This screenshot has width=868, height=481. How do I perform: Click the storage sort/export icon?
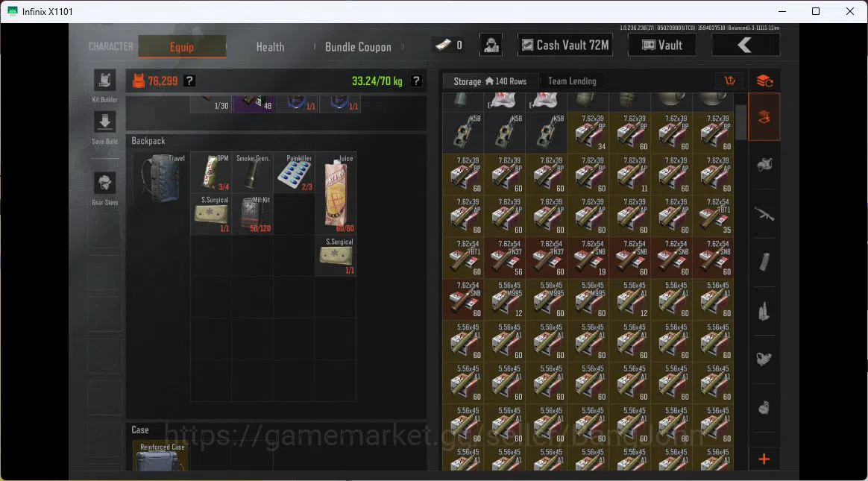pos(730,81)
